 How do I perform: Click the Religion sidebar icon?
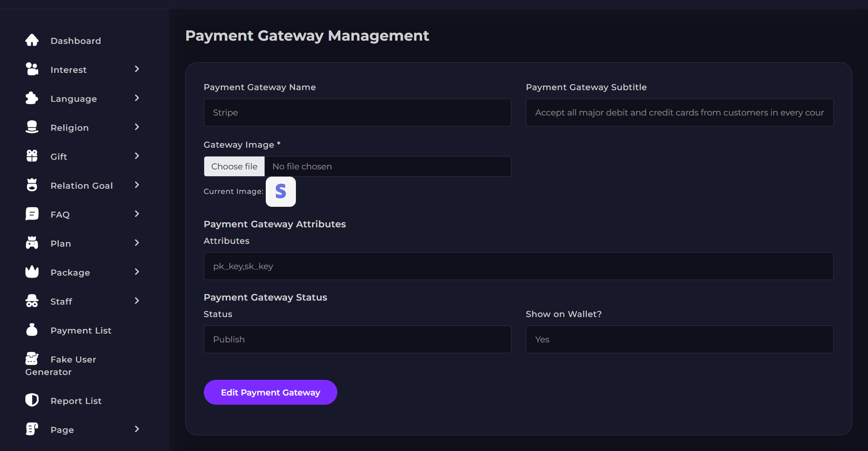pyautogui.click(x=32, y=127)
